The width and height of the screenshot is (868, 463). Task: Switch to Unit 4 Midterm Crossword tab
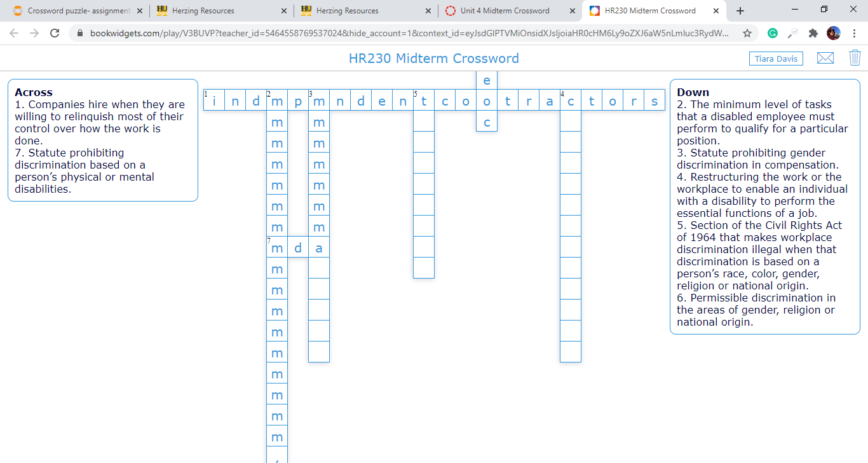tap(505, 11)
